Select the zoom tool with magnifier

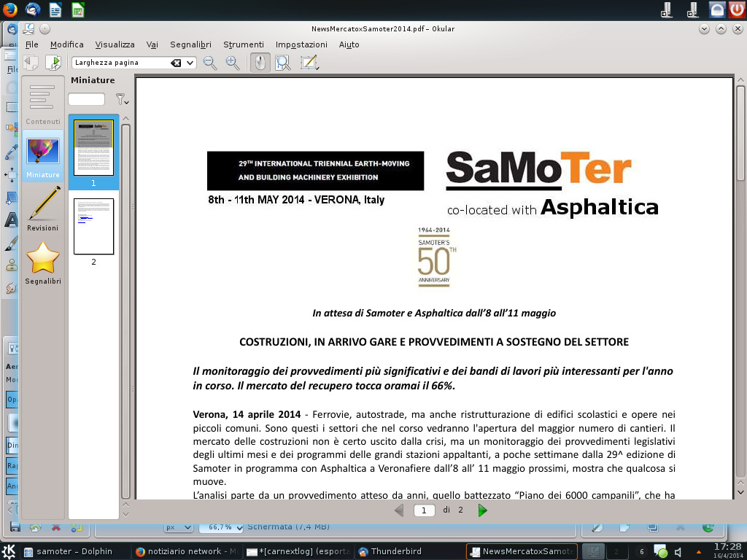click(283, 63)
